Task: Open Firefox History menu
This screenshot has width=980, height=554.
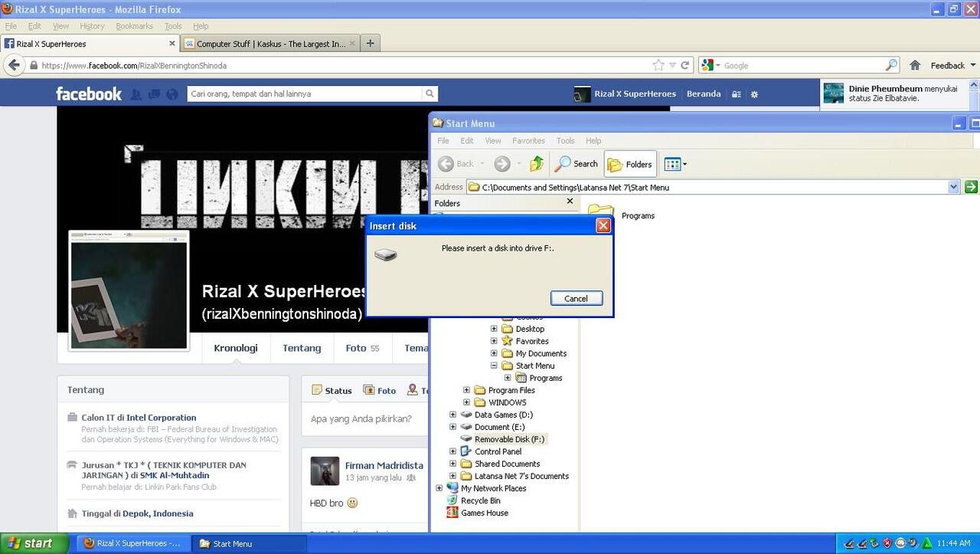Action: pyautogui.click(x=92, y=26)
